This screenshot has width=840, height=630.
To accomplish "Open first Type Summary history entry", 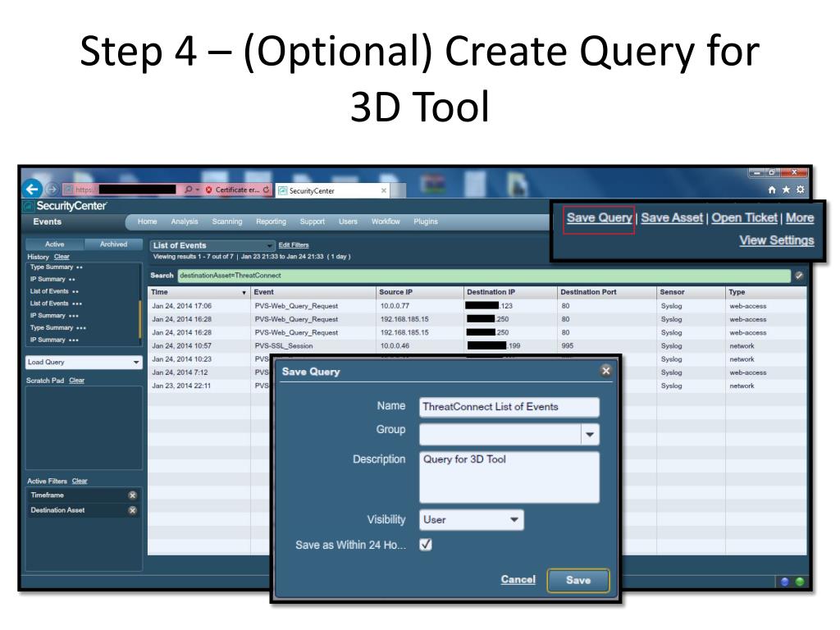I will pos(57,267).
